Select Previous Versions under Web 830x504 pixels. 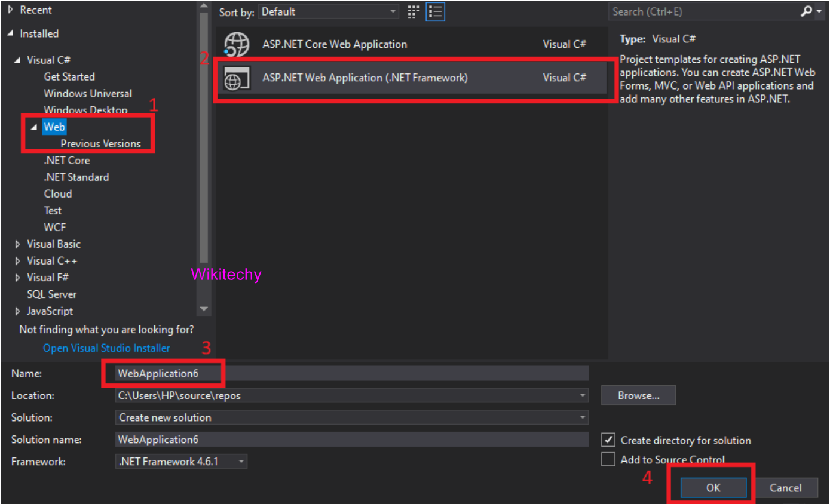[x=100, y=144]
